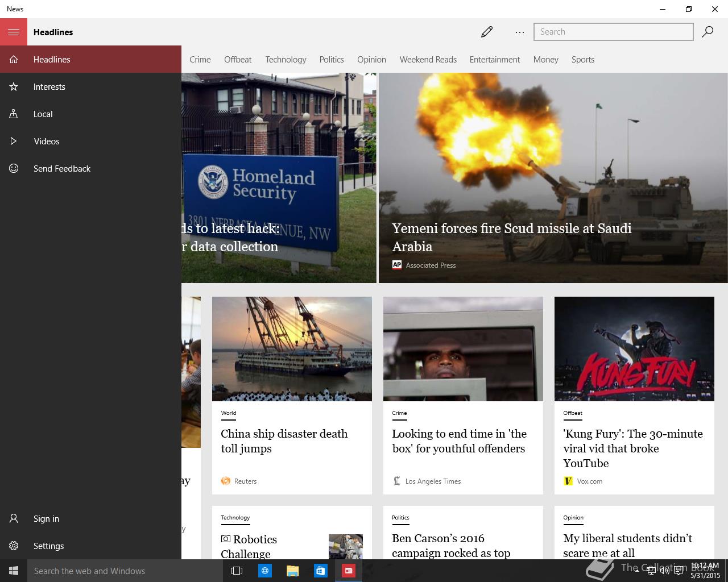Viewport: 728px width, 582px height.
Task: Open Yemeni forces Scud missile article
Action: (x=511, y=238)
